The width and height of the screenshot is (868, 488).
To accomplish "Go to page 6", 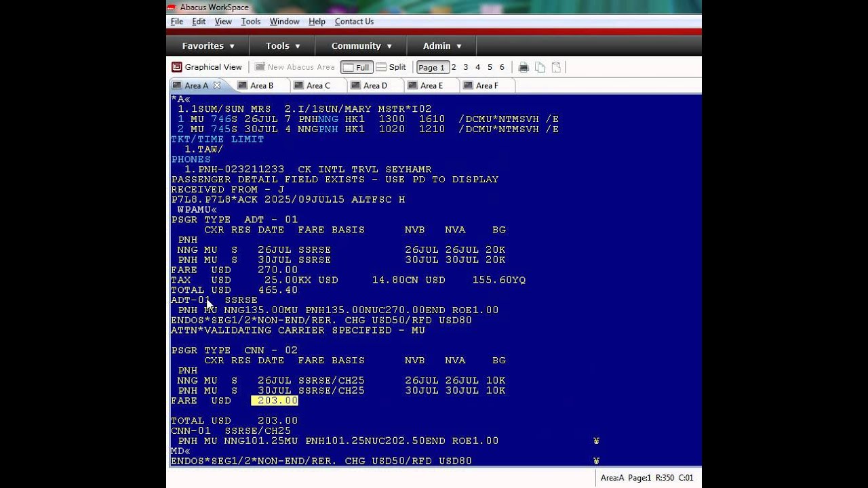I will tap(502, 67).
